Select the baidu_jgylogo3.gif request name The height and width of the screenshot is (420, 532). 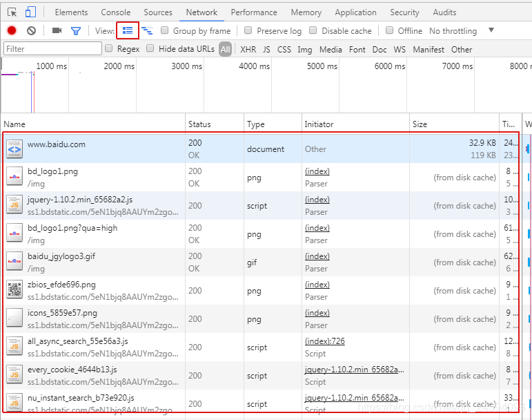(x=61, y=256)
